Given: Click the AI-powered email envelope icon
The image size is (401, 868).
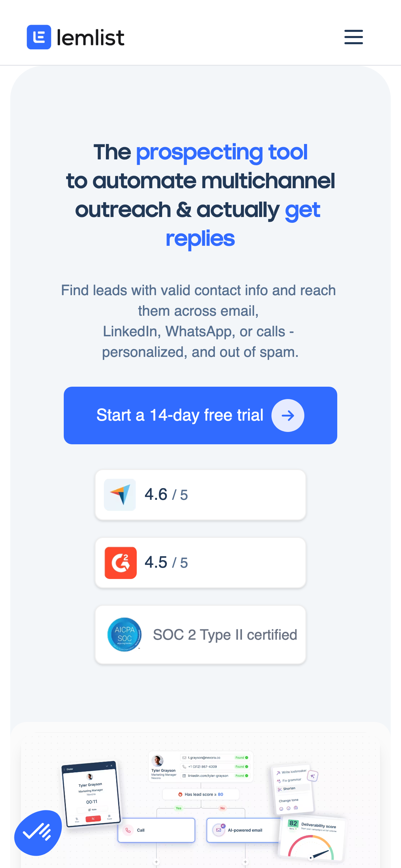Looking at the screenshot, I should pyautogui.click(x=218, y=830).
